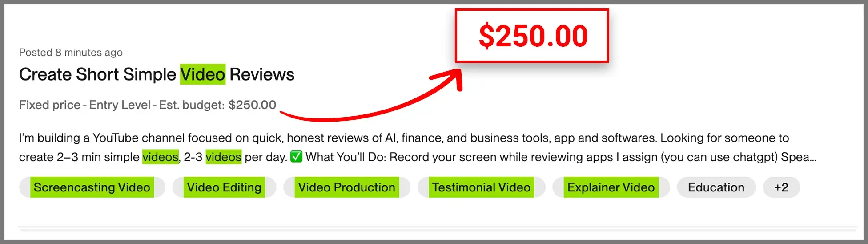Choose the Video Editing skill tag
Image resolution: width=868 pixels, height=244 pixels.
(x=224, y=187)
